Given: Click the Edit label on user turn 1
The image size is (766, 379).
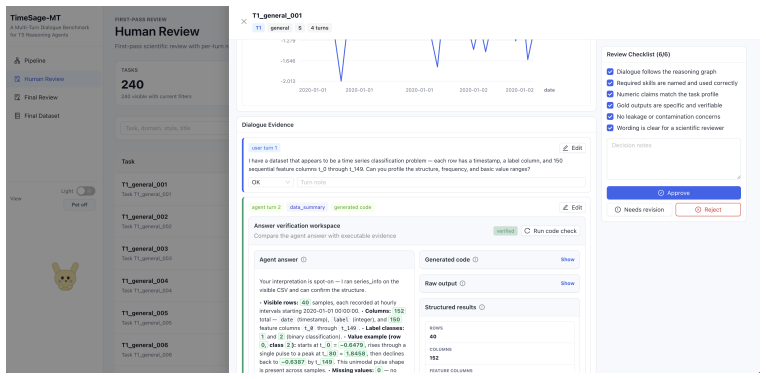Looking at the screenshot, I should pyautogui.click(x=576, y=148).
